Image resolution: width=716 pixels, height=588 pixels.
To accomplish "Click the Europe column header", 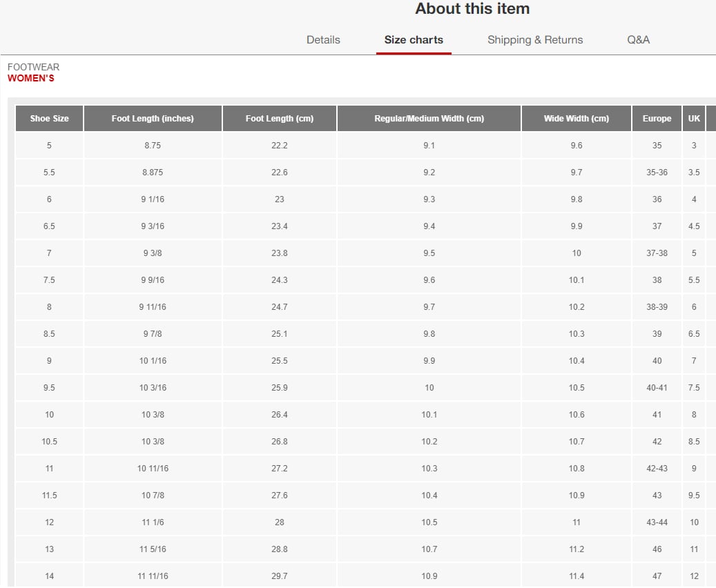I will pos(657,118).
